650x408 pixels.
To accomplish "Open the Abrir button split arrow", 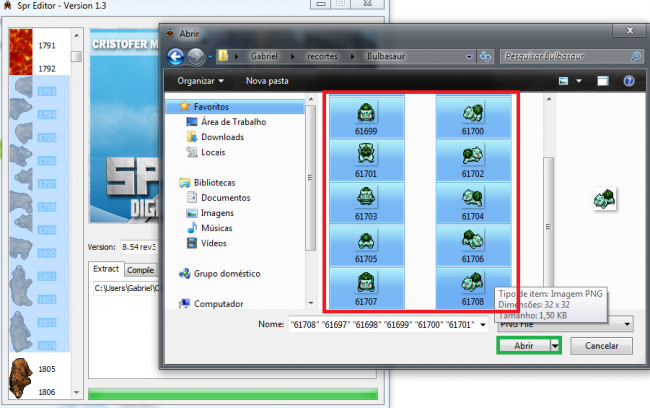I will pos(555,345).
